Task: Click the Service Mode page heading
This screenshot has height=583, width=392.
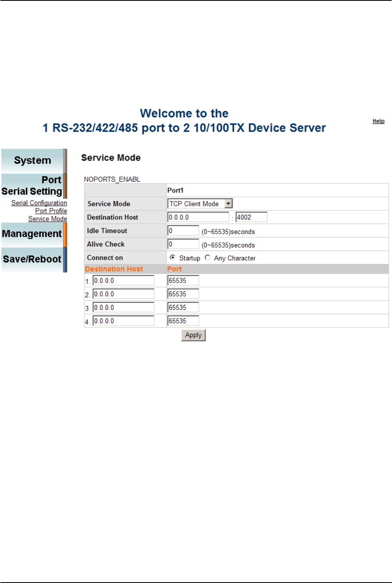Action: pyautogui.click(x=111, y=158)
